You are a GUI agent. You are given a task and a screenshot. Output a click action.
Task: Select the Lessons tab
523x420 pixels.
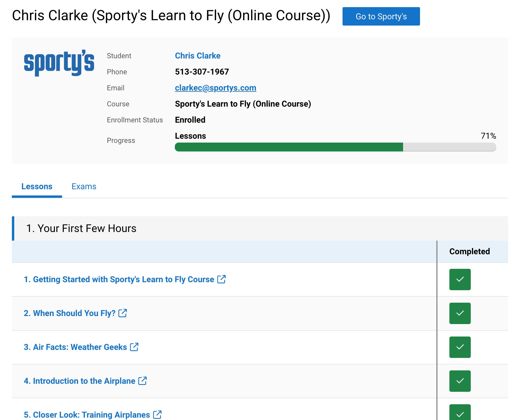coord(37,187)
